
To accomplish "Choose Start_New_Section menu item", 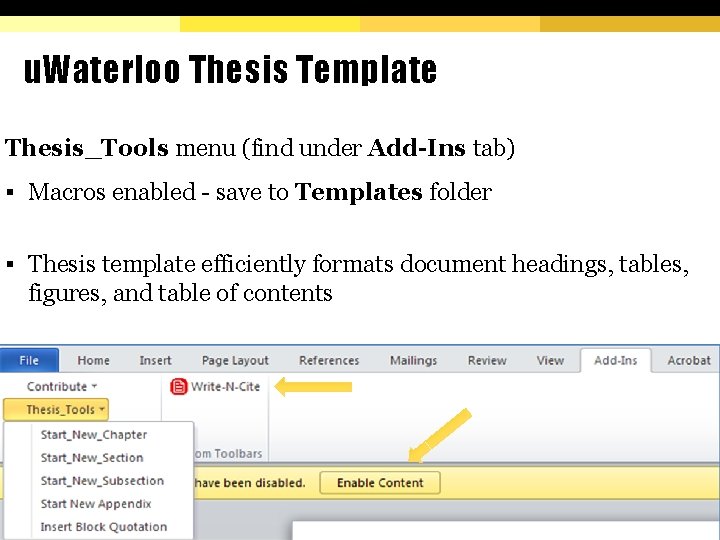I will (x=92, y=458).
